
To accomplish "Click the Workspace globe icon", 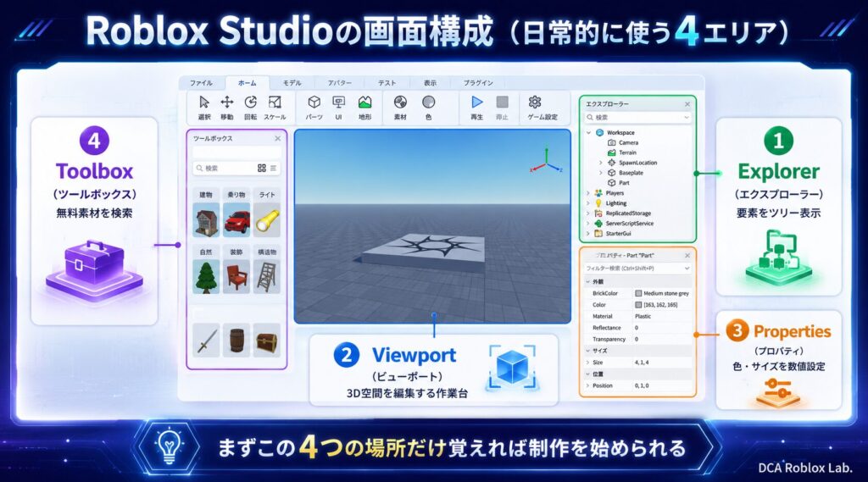I will (599, 133).
